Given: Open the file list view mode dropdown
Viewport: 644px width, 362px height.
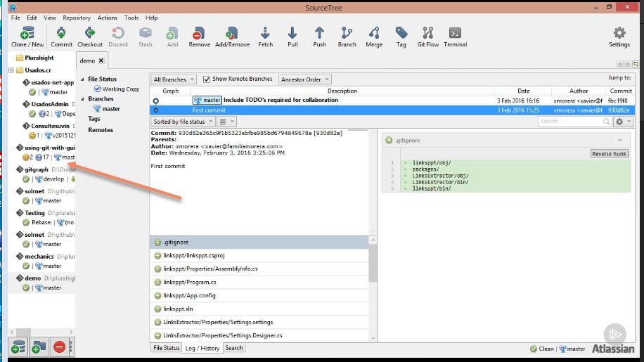Looking at the screenshot, I should click(x=226, y=122).
